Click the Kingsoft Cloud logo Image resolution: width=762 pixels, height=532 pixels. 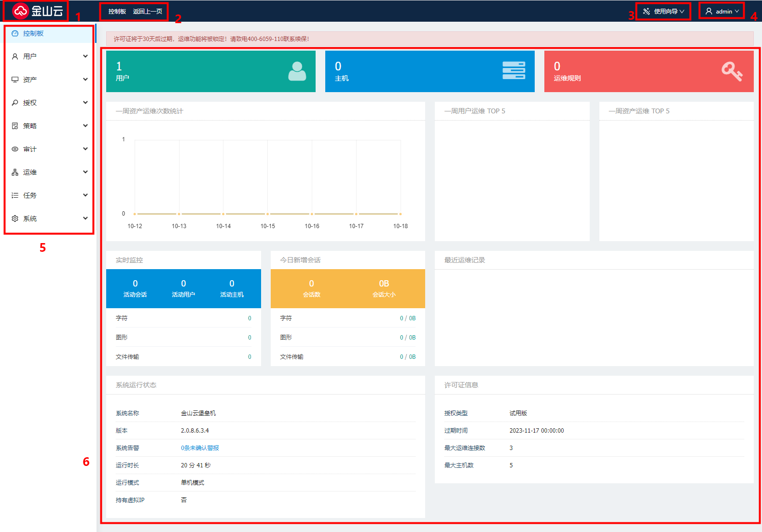coord(37,11)
